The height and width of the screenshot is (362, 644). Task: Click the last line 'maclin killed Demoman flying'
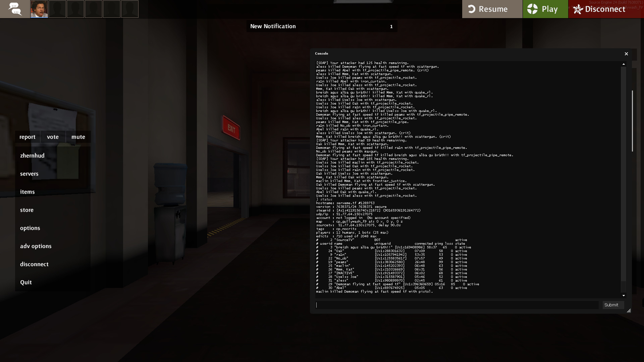pyautogui.click(x=374, y=292)
